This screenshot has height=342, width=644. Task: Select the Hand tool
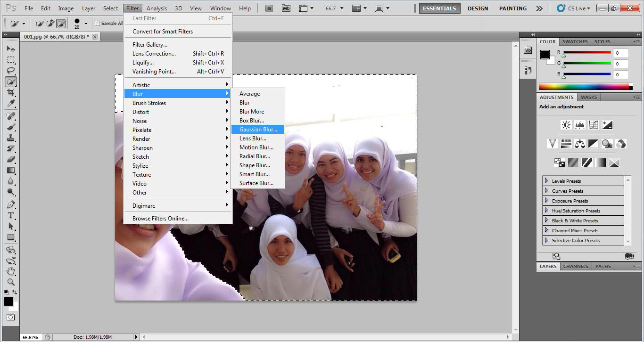(11, 271)
